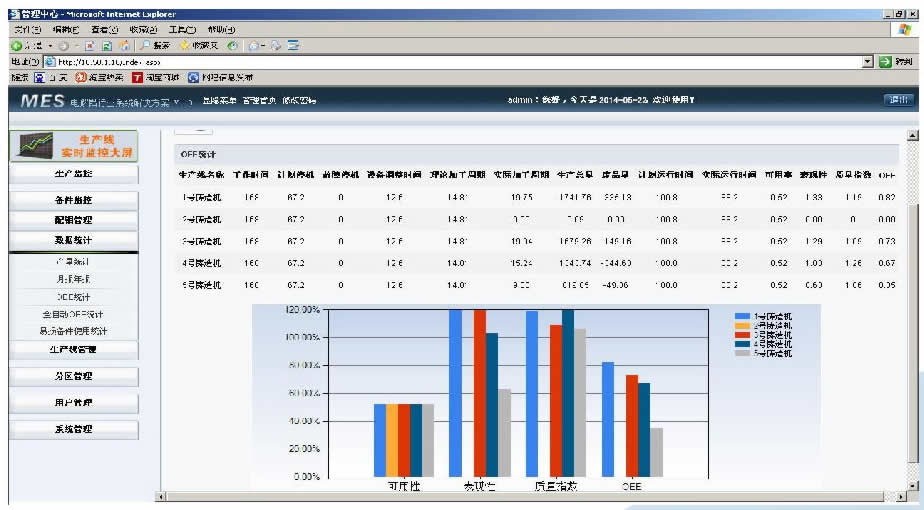The width and height of the screenshot is (924, 510).
Task: Select the OEE统计 sidebar link
Action: pyautogui.click(x=73, y=297)
